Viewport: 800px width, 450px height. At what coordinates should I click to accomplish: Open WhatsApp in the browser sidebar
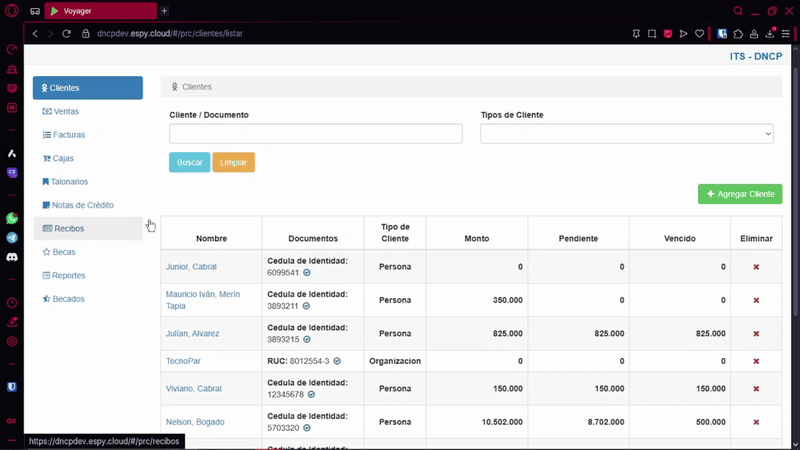[x=12, y=218]
